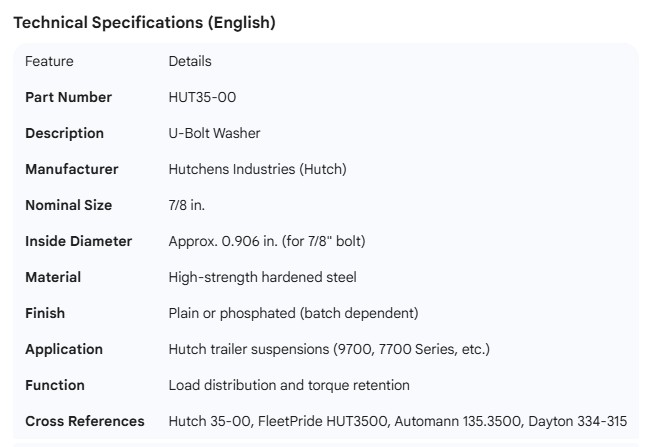
Task: Select the Description row label
Action: [64, 133]
